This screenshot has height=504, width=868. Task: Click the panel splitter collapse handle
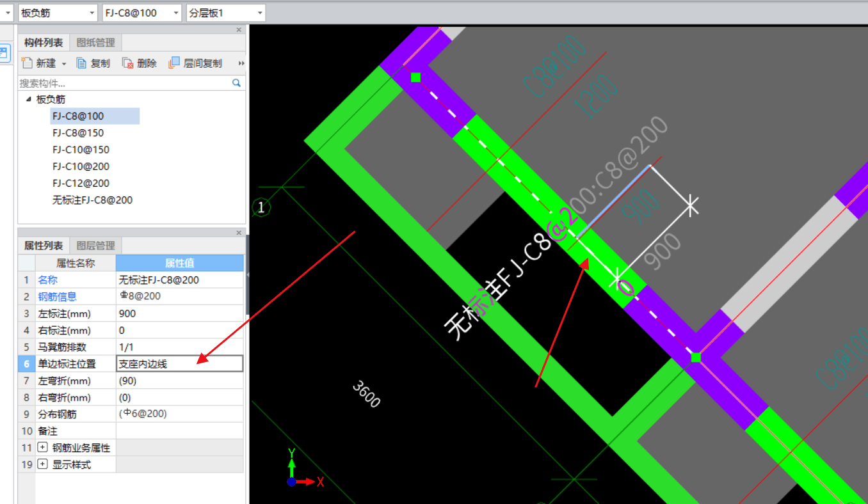(x=248, y=275)
